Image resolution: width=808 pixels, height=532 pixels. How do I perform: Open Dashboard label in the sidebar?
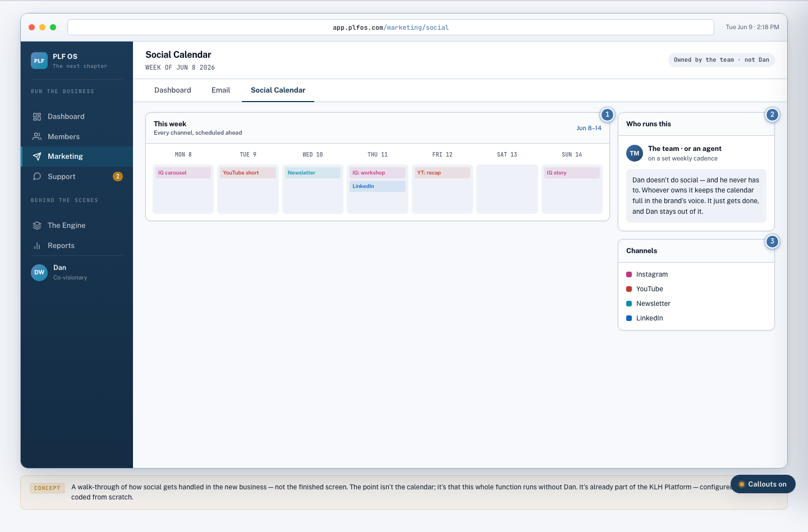click(x=66, y=117)
